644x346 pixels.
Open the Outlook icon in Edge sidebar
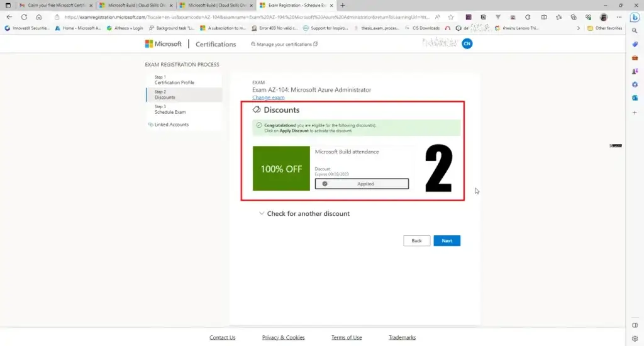[635, 98]
